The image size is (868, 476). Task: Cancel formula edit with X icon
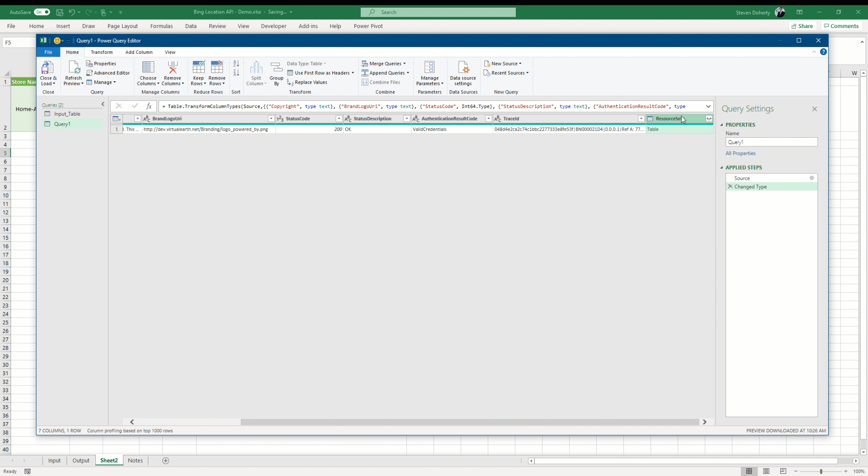(119, 106)
